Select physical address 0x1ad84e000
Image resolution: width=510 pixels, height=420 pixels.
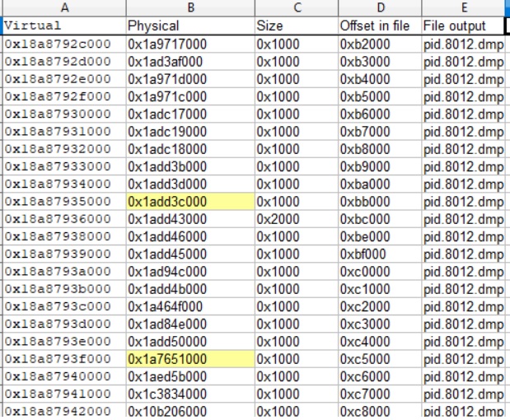coord(190,324)
